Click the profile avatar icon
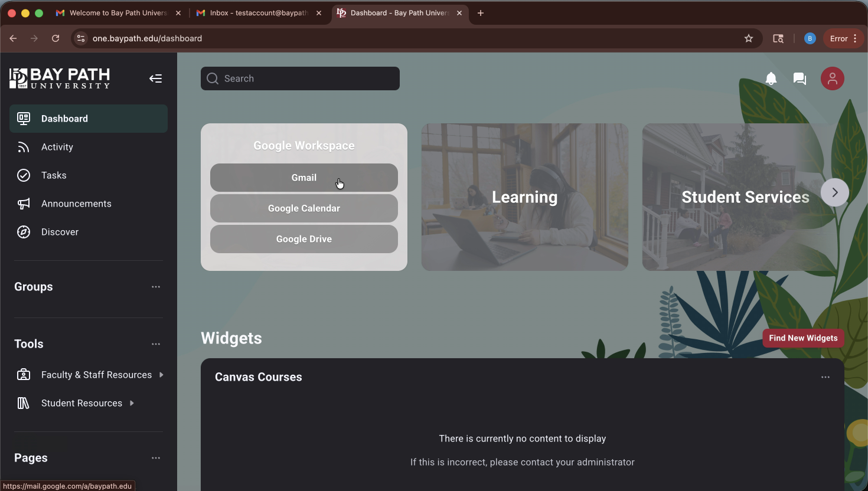Image resolution: width=868 pixels, height=491 pixels. 833,78
